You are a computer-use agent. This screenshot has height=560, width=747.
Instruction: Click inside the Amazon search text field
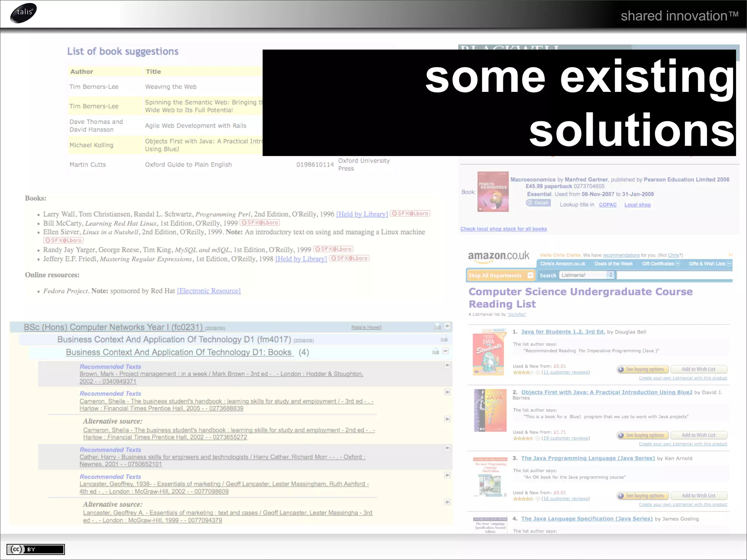(x=674, y=275)
